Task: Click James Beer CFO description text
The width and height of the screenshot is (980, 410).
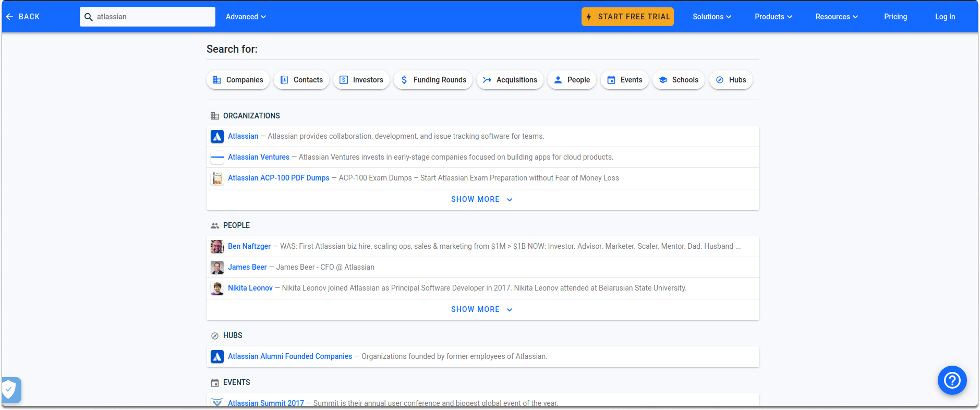Action: coord(325,267)
